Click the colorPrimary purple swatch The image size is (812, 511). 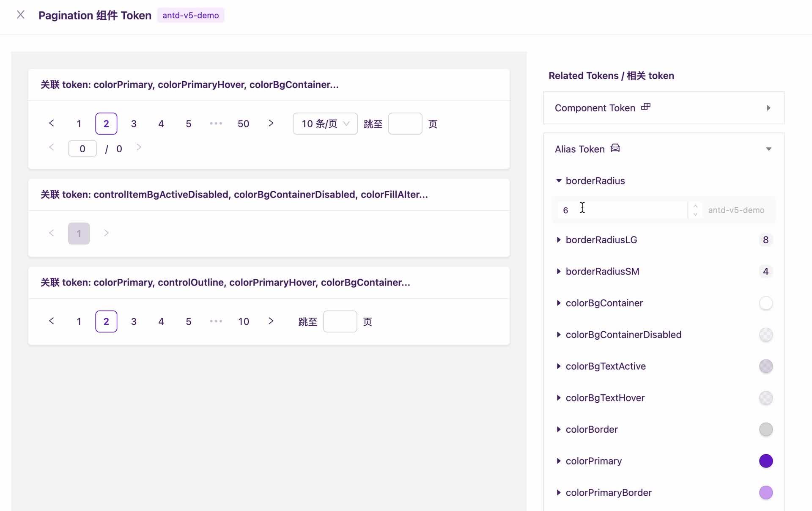765,461
